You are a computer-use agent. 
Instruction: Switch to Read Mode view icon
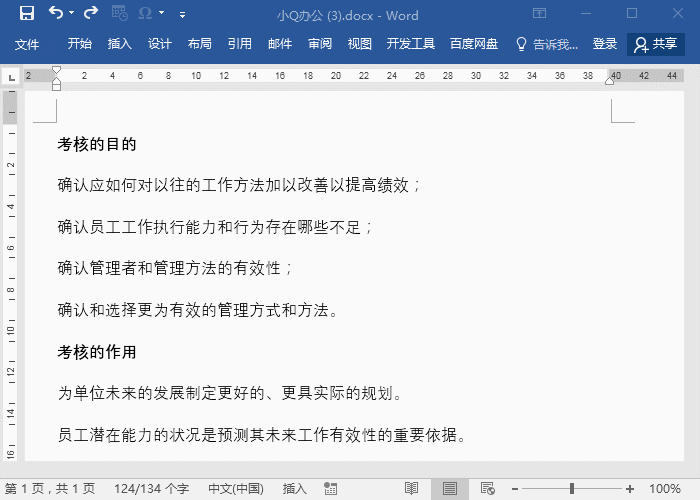(x=411, y=489)
